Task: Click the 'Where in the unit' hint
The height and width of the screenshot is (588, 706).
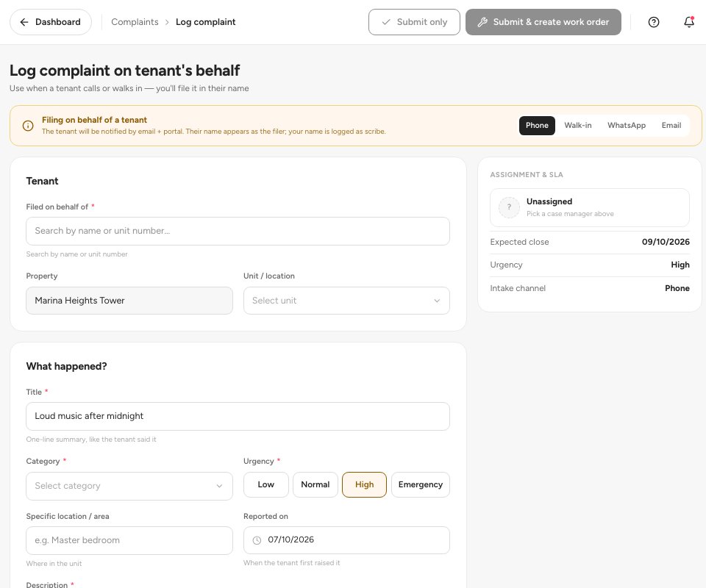Action: click(54, 564)
